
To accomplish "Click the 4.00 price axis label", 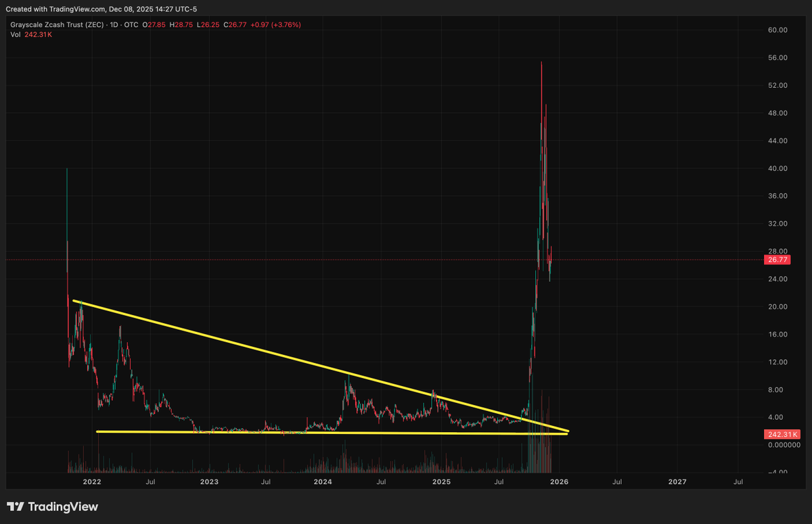I will [775, 417].
